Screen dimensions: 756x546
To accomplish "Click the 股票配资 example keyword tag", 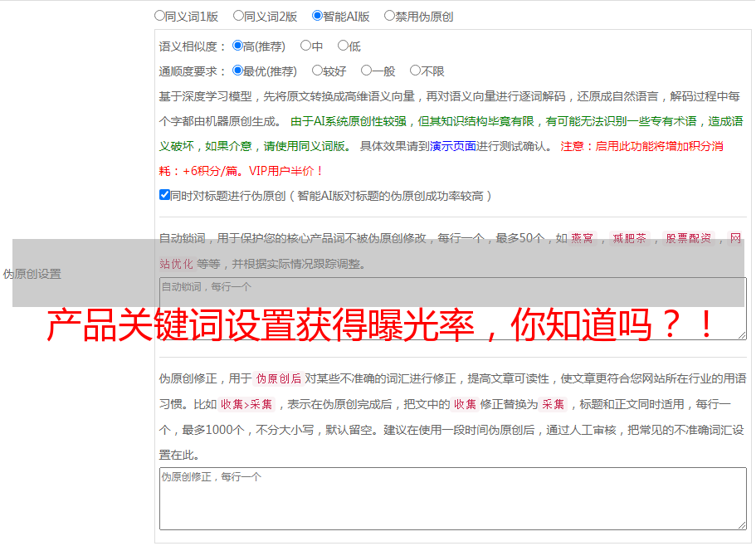I will [688, 238].
